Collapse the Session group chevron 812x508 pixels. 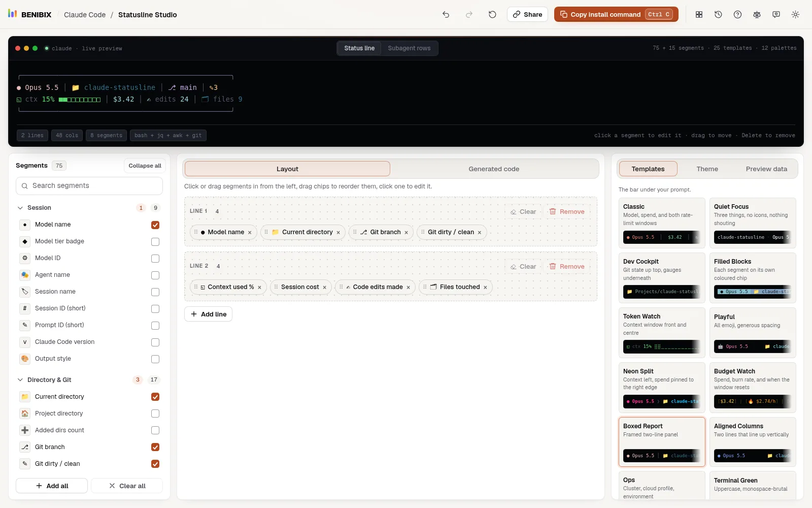tap(20, 208)
